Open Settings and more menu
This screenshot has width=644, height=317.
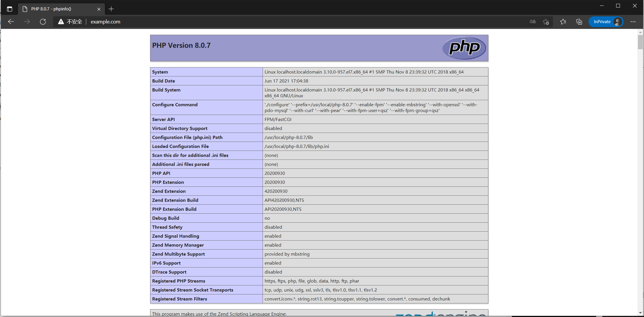coord(633,22)
